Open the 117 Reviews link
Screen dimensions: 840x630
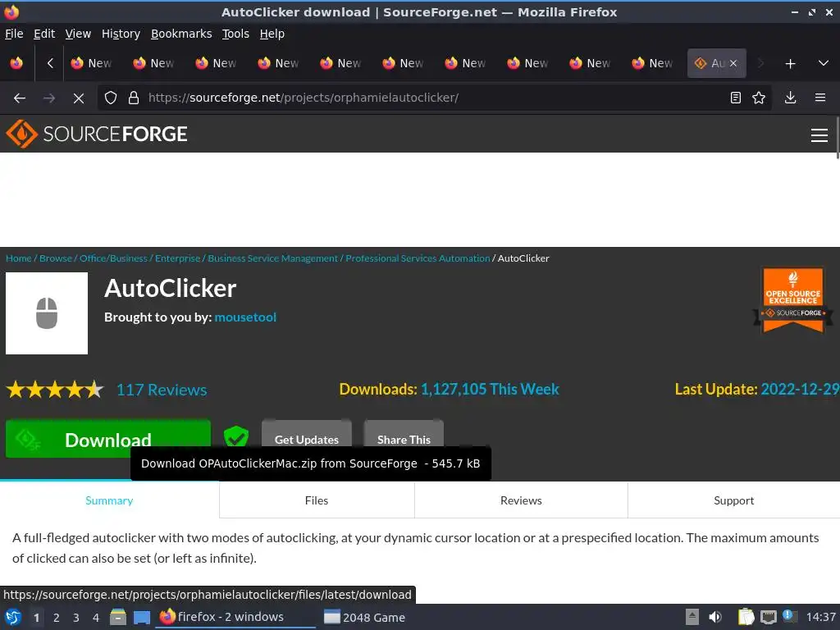click(x=162, y=390)
